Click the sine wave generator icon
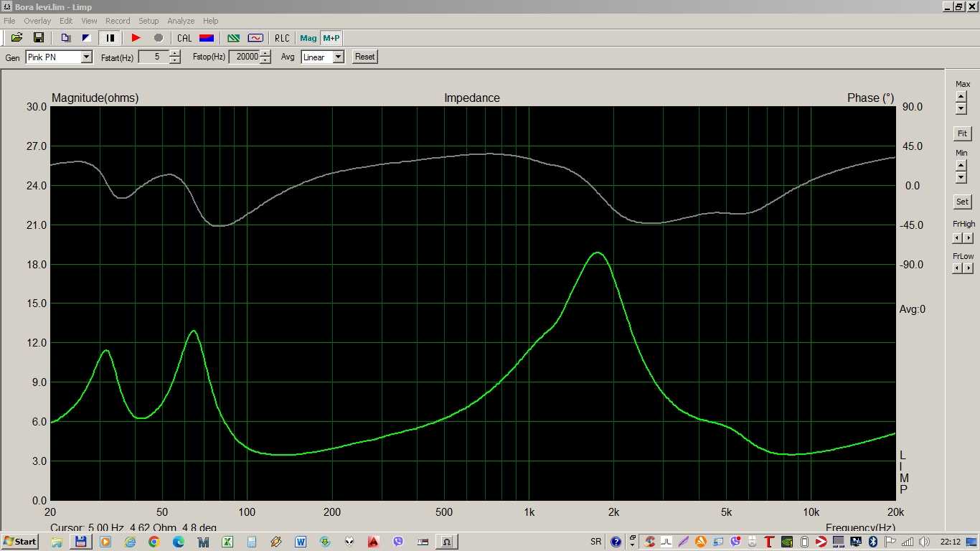Viewport: 980px width, 551px height. (x=255, y=38)
